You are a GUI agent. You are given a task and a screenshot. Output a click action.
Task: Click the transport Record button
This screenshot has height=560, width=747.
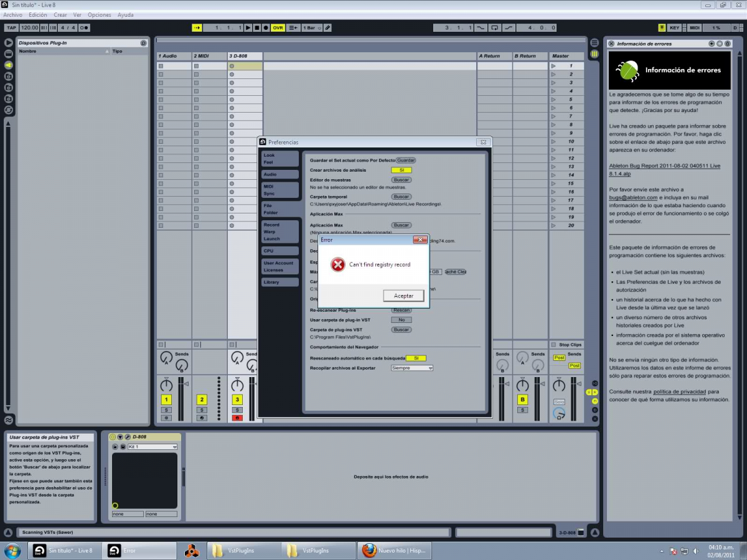(265, 27)
